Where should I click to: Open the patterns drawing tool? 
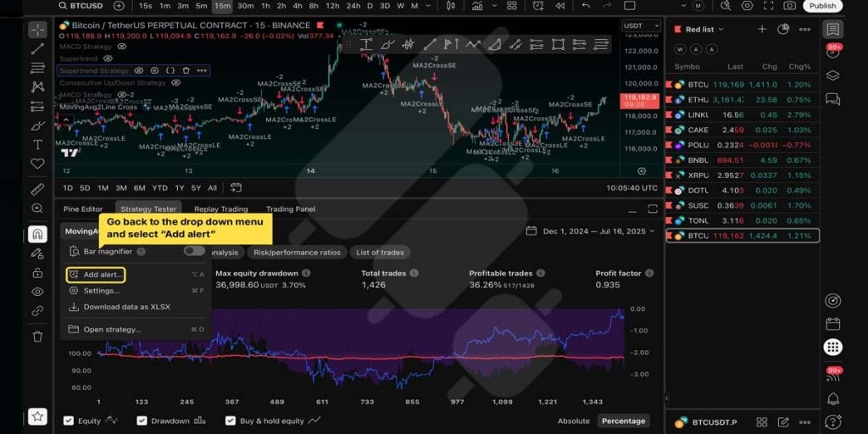[x=37, y=87]
